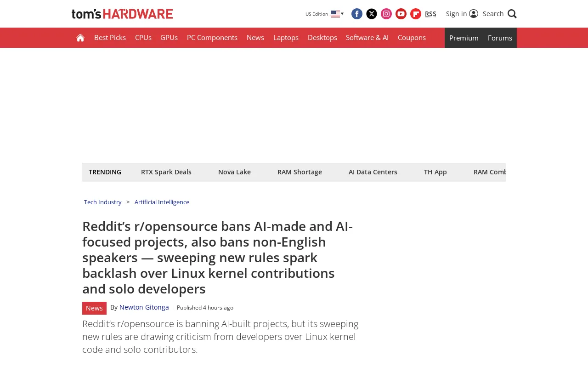Open author Newton Gitonga's profile
This screenshot has width=588, height=368.
pyautogui.click(x=144, y=307)
